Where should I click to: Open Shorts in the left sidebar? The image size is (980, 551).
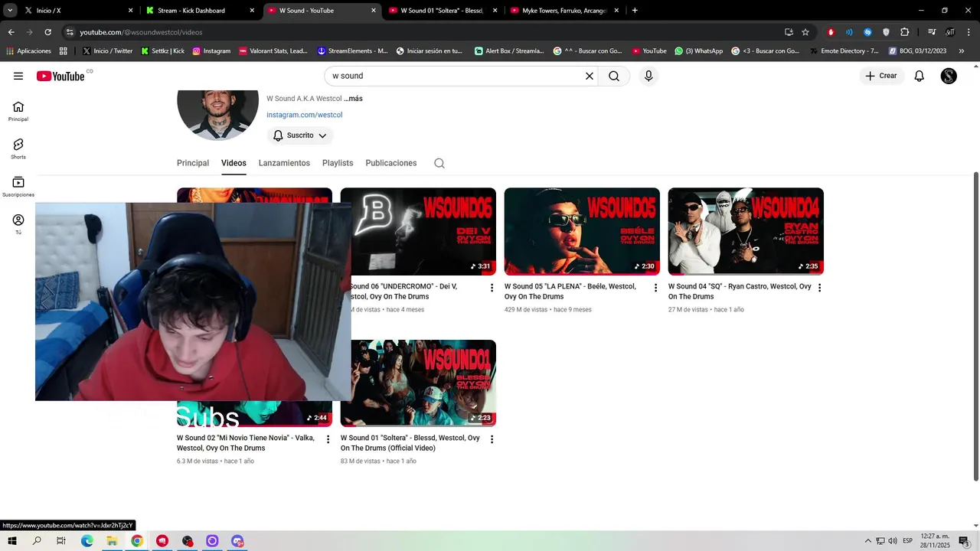click(x=18, y=149)
